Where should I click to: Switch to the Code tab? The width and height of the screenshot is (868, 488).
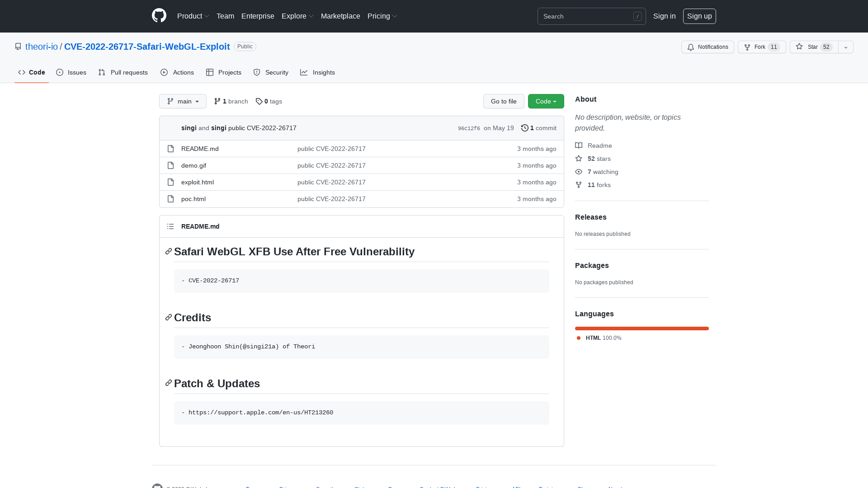coord(32,72)
